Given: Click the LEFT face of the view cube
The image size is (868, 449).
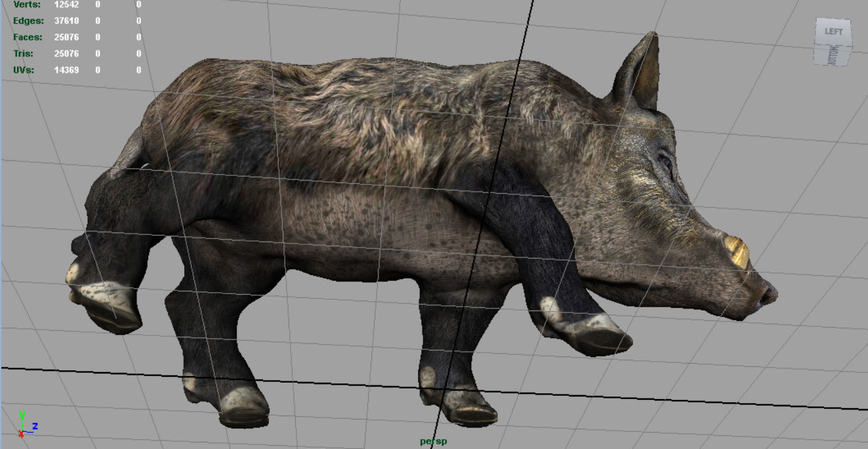Looking at the screenshot, I should tap(834, 31).
